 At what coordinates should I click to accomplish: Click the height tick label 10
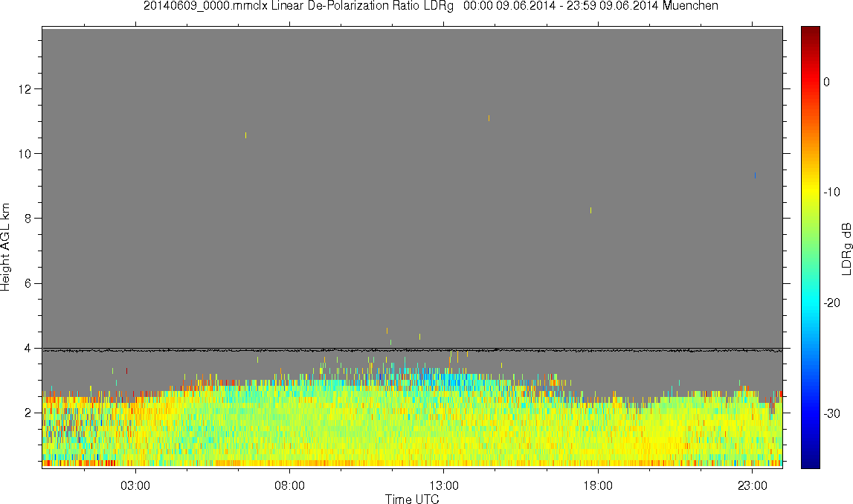[24, 154]
